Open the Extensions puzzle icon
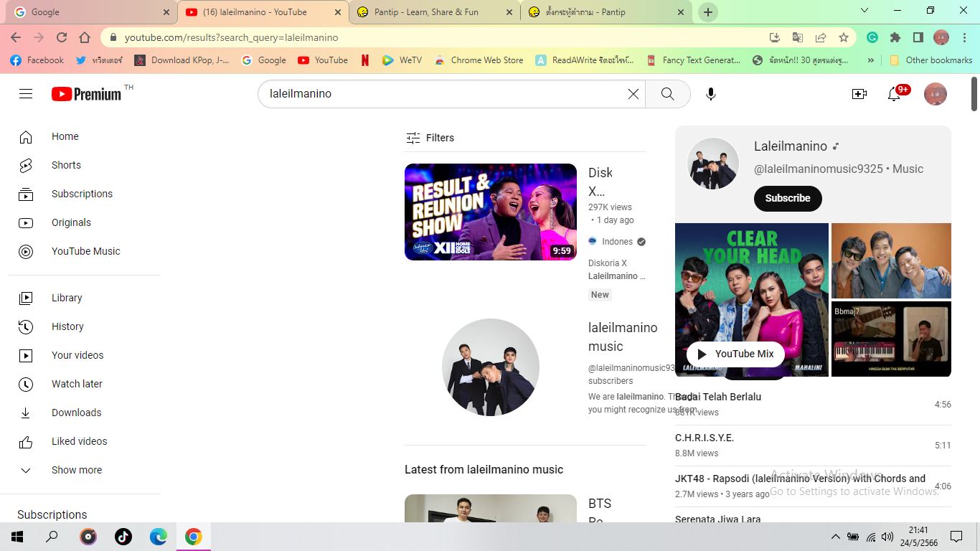Image resolution: width=980 pixels, height=551 pixels. 895,37
